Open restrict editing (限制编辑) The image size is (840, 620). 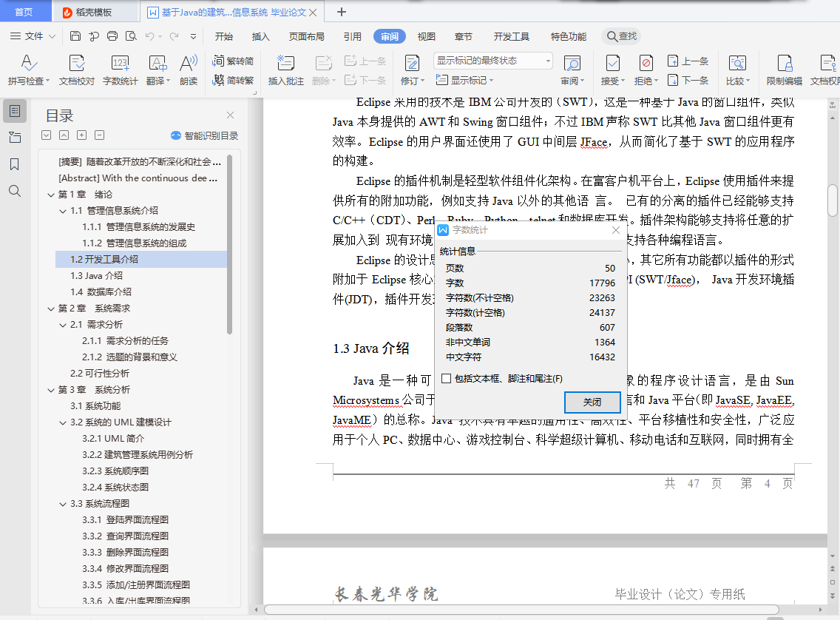point(785,70)
